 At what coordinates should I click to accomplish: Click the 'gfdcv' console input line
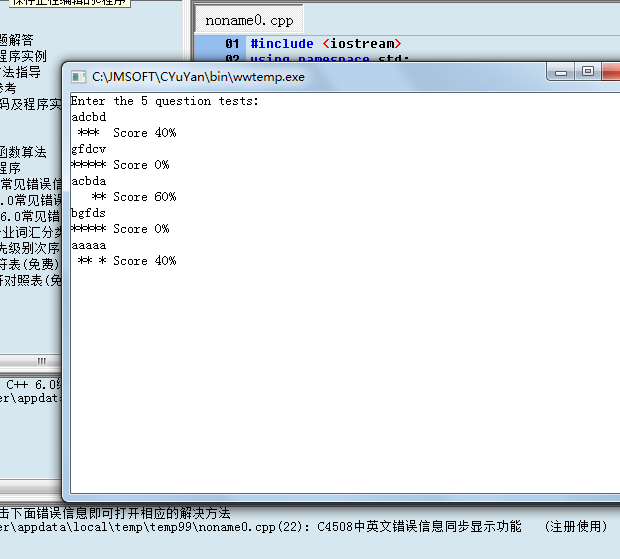click(x=89, y=149)
